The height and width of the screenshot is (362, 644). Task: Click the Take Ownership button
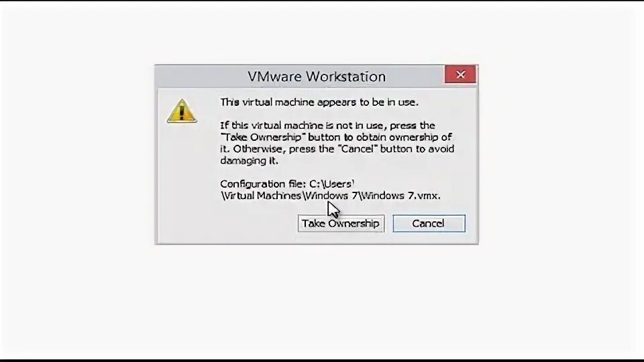tap(341, 224)
